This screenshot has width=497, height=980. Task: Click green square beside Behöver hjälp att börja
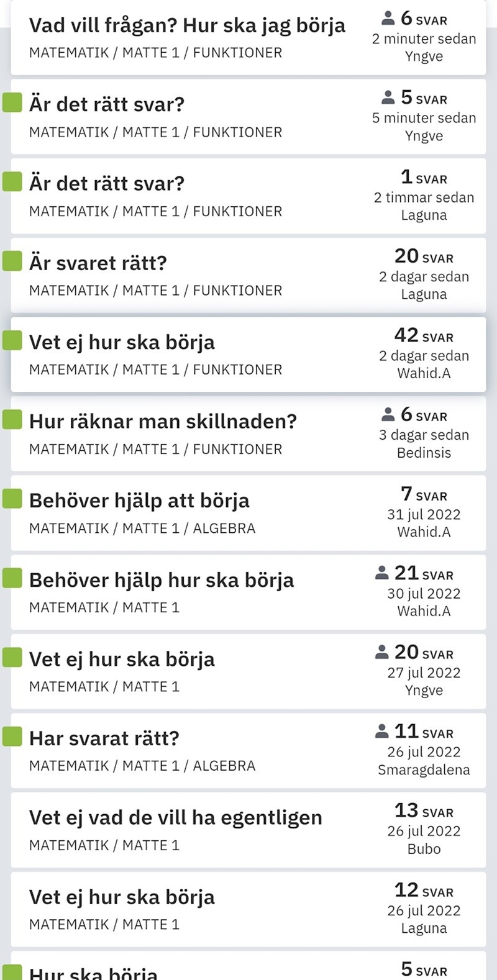pos(12,498)
